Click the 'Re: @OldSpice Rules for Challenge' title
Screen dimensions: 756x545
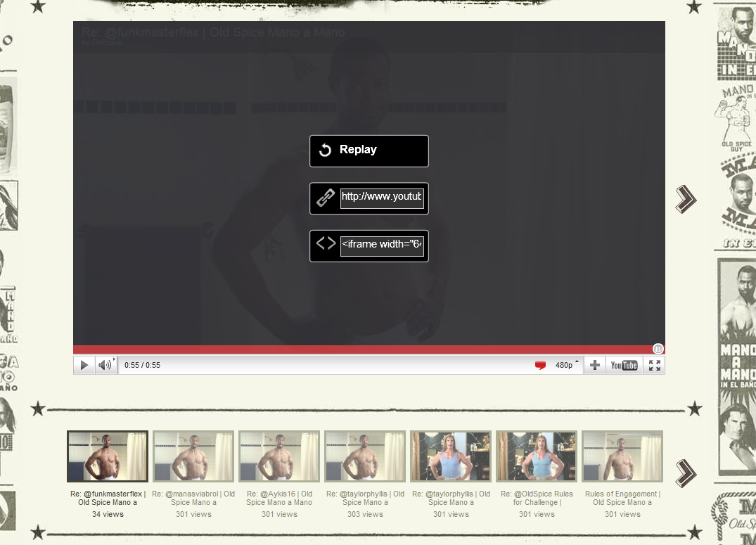[x=537, y=498]
